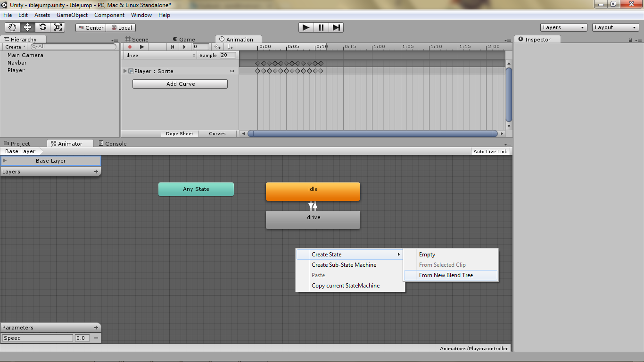
Task: Click the current frame number field
Action: [x=201, y=47]
